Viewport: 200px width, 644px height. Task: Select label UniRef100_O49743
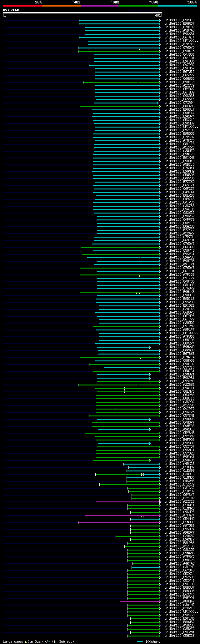(179, 199)
